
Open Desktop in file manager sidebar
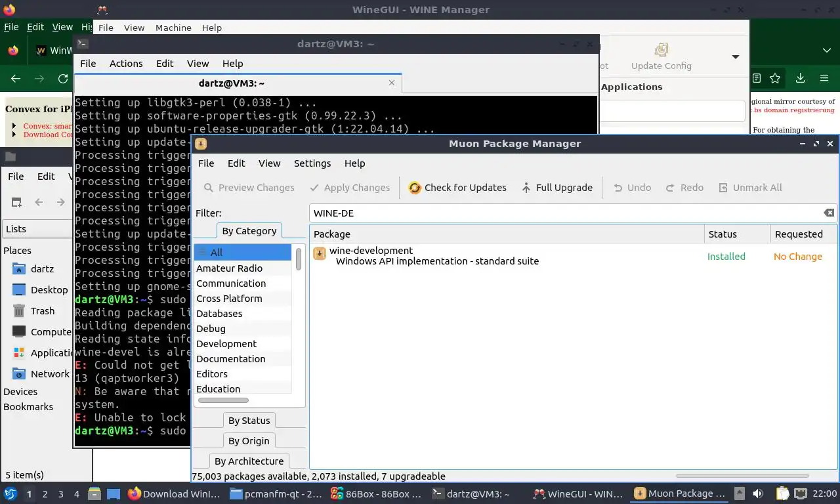click(41, 290)
